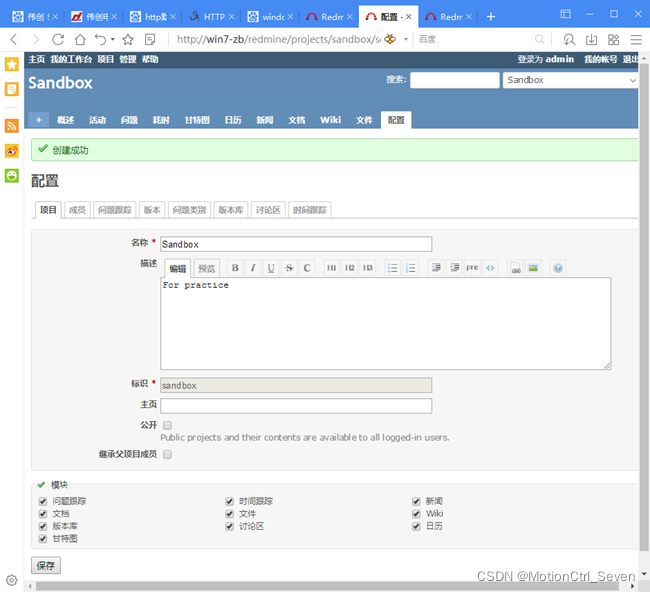Screen dimensions: 650x592
Task: Insert ordered numbered list
Action: [x=410, y=268]
